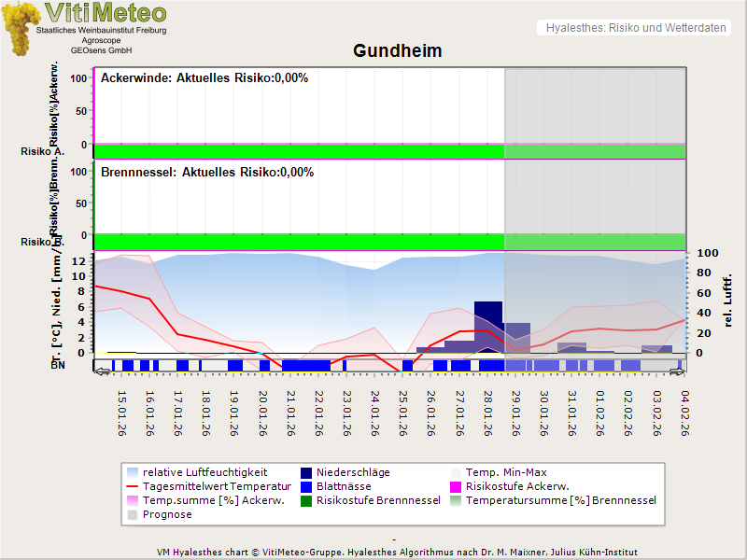The height and width of the screenshot is (560, 747).
Task: Click the Tagesmittelwert Temperatur red line legend icon
Action: (133, 487)
